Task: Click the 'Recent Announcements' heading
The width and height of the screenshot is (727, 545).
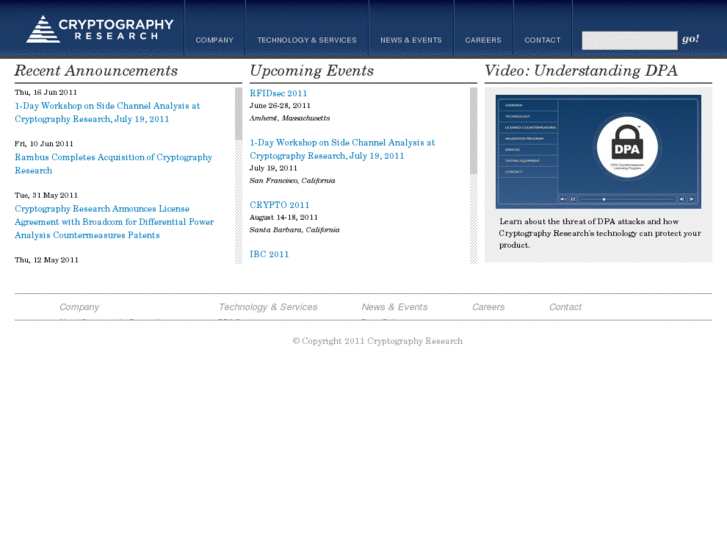Action: tap(96, 71)
